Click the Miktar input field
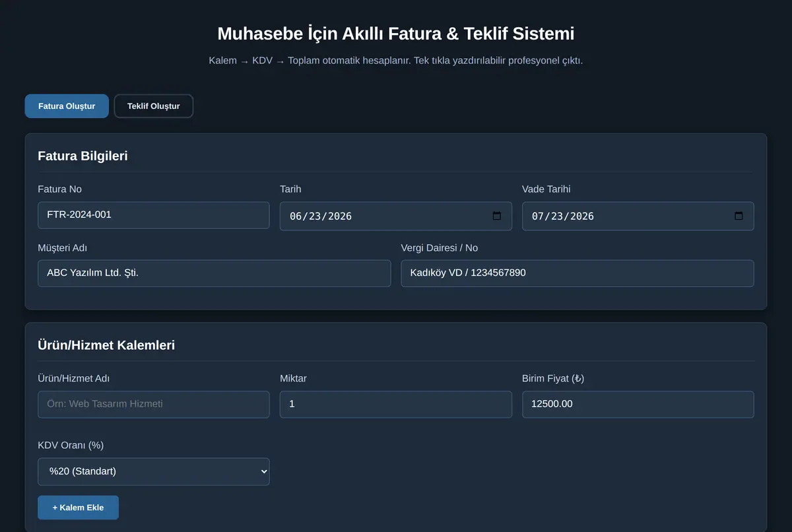 396,405
